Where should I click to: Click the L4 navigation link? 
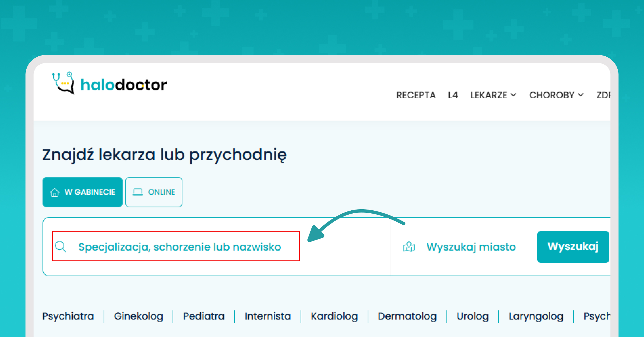(453, 94)
